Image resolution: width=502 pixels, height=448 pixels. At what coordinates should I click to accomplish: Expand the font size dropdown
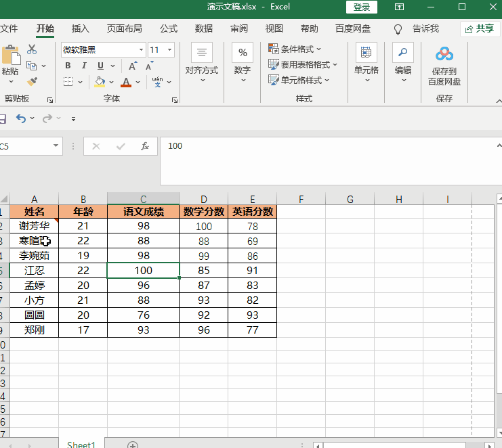click(169, 49)
